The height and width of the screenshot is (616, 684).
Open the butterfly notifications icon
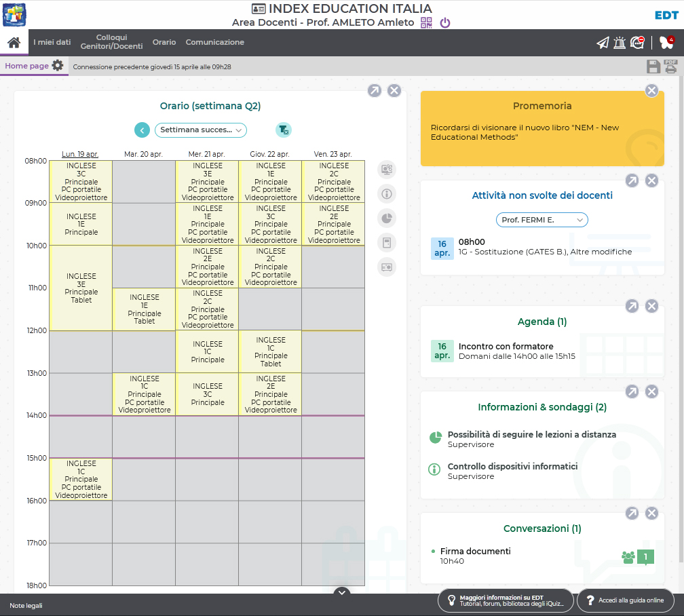click(666, 43)
